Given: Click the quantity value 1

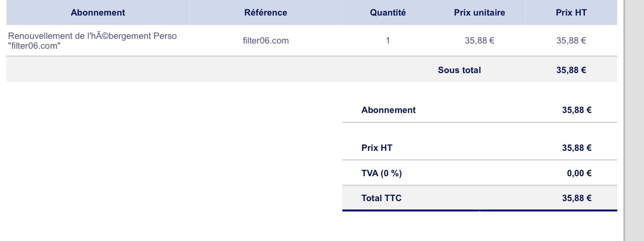Looking at the screenshot, I should (388, 40).
